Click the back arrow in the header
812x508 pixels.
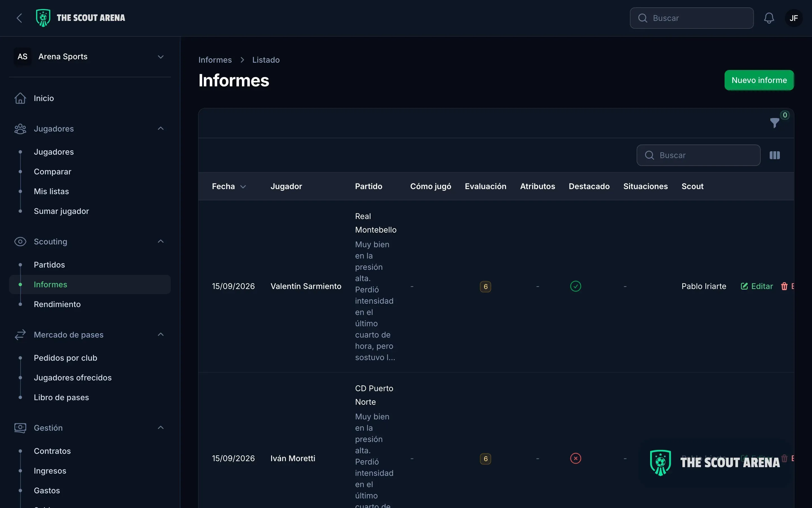click(x=19, y=18)
